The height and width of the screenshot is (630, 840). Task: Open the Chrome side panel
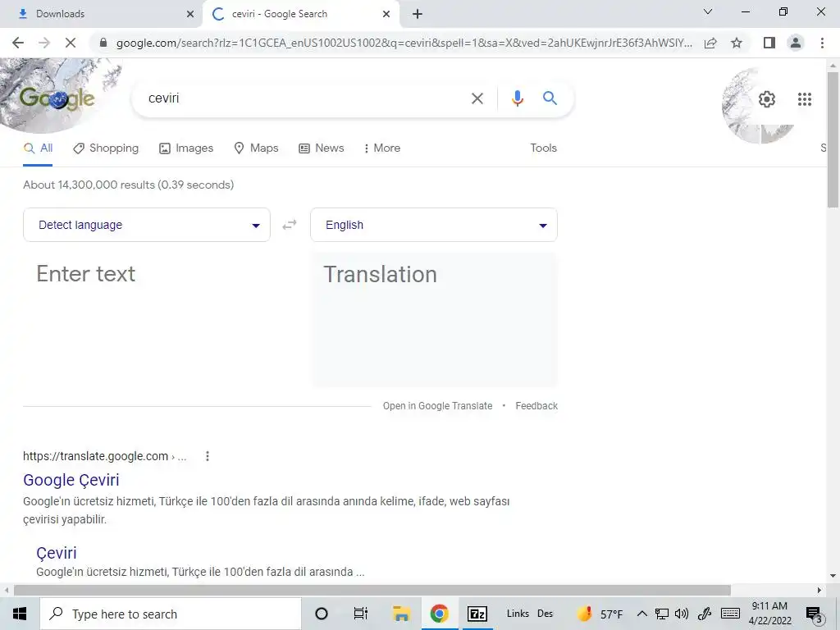pyautogui.click(x=769, y=43)
